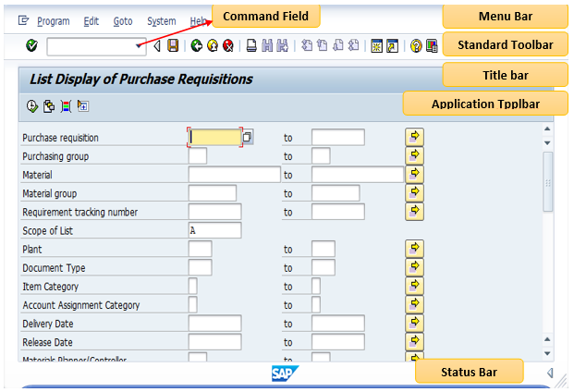This screenshot has height=392, width=574.
Task: Click the green Back arrow icon
Action: tap(197, 45)
